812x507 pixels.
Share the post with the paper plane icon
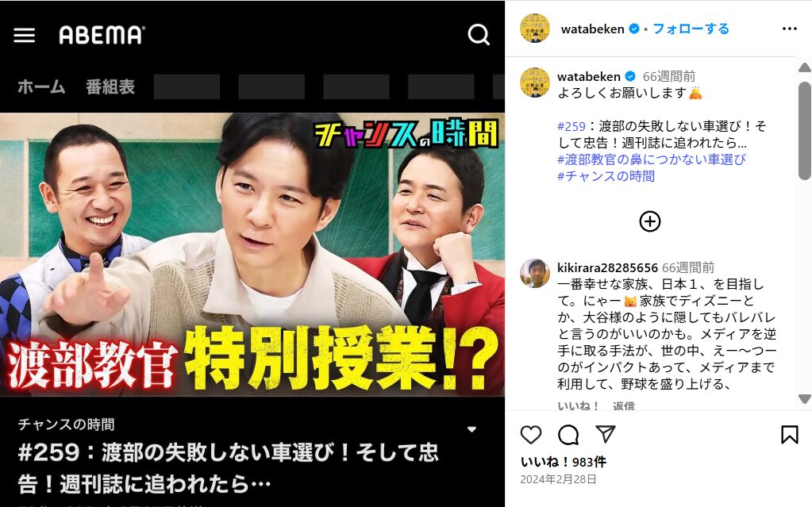click(605, 434)
